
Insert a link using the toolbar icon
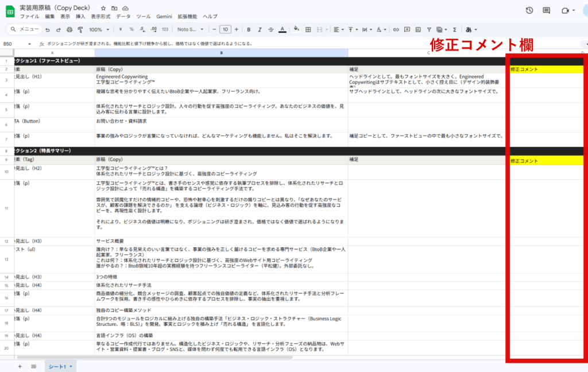point(396,29)
